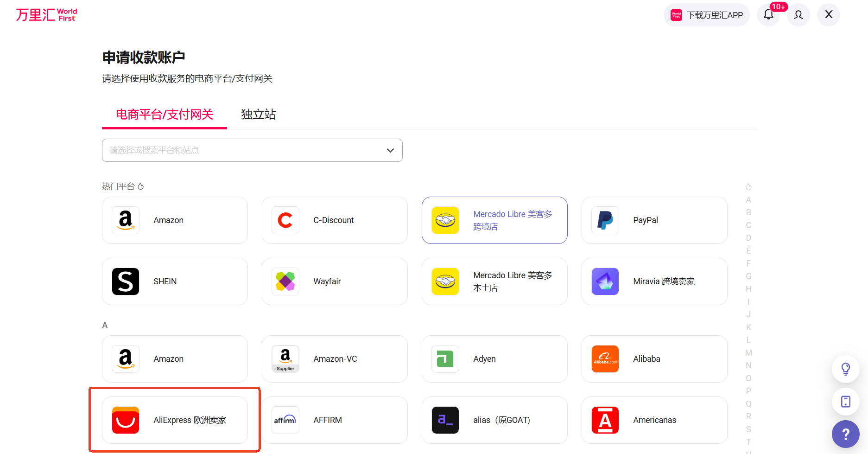Image resolution: width=868 pixels, height=454 pixels.
Task: Pick the Alibaba platform icon
Action: pos(605,359)
